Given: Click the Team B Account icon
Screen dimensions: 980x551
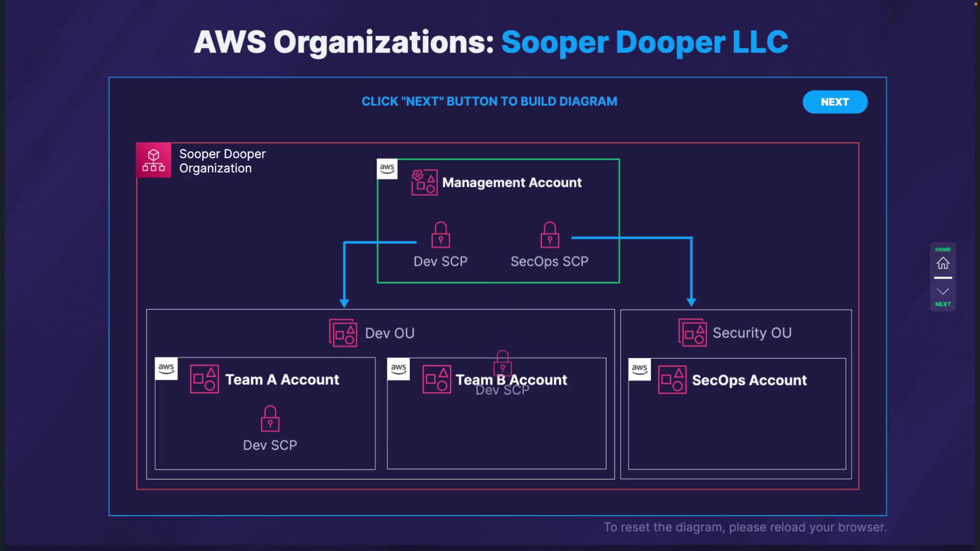Looking at the screenshot, I should point(436,380).
